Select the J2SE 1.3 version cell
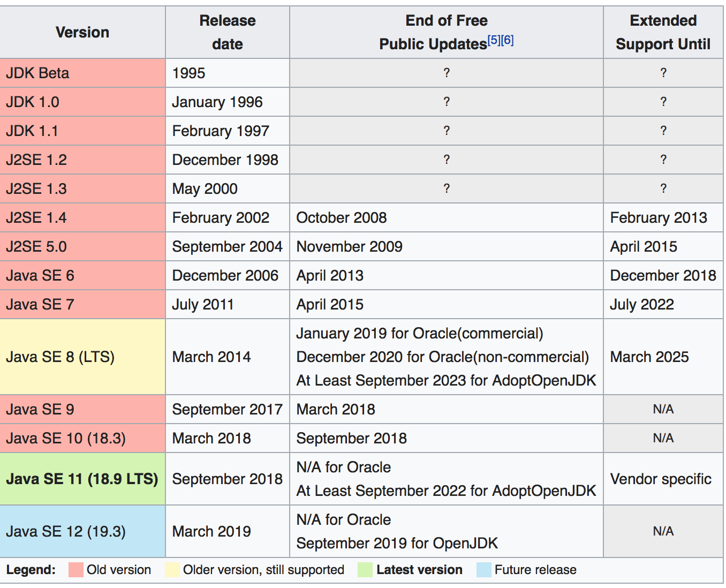 point(82,189)
